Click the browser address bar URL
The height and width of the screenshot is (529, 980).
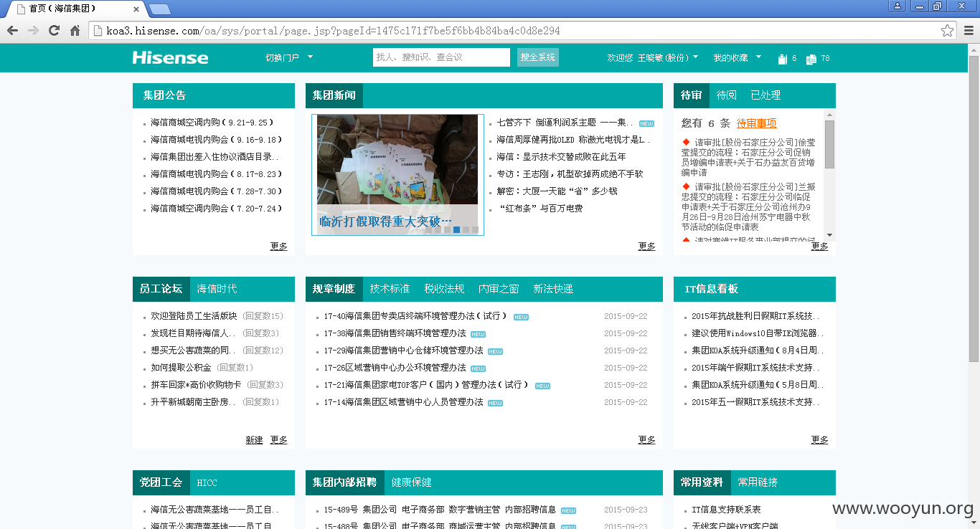[334, 31]
